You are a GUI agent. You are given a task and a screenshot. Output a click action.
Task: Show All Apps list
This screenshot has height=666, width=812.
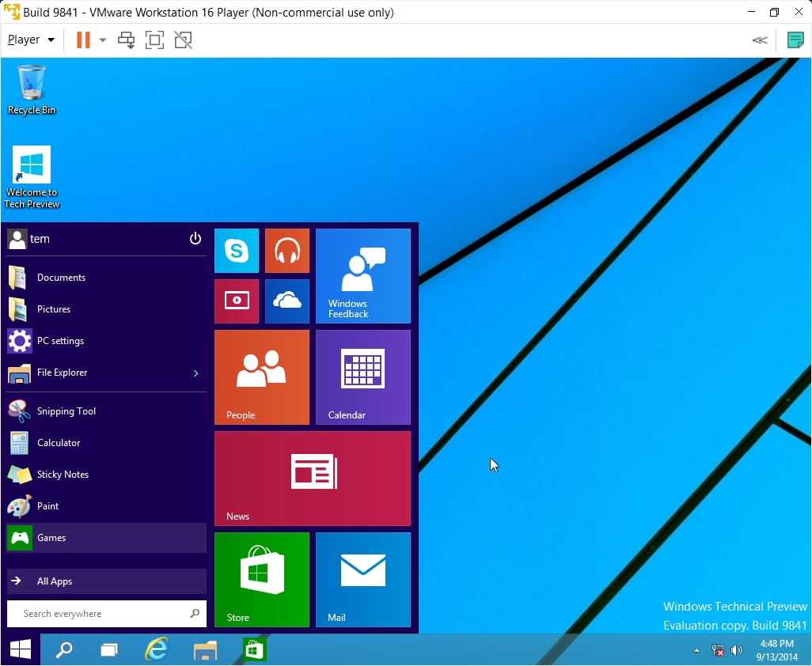(x=106, y=581)
